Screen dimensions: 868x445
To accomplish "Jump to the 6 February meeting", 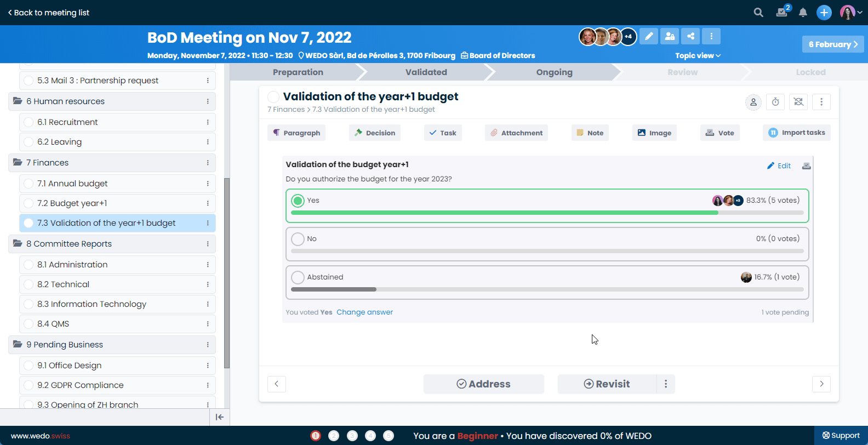I will (833, 44).
